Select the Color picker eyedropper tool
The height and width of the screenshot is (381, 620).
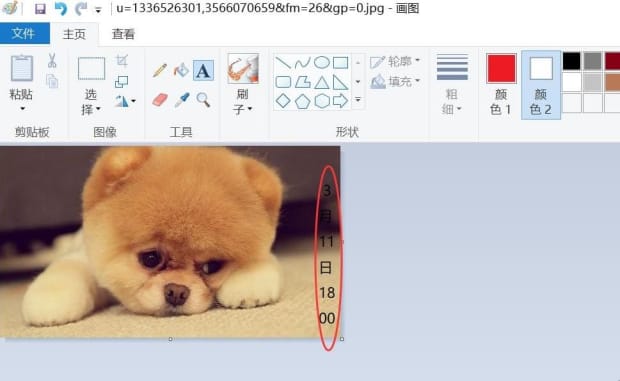tap(181, 100)
